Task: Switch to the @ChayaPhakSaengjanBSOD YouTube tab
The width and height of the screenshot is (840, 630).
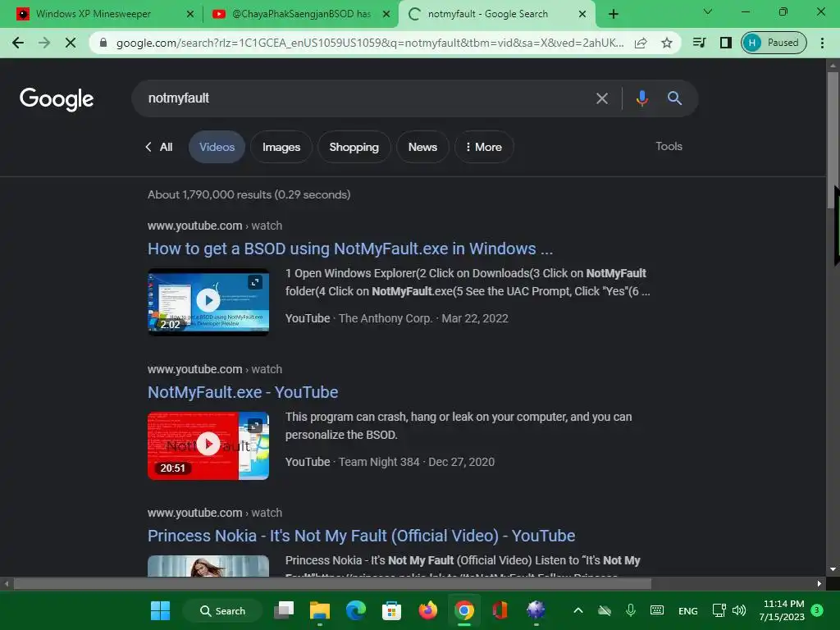Action: pos(301,14)
